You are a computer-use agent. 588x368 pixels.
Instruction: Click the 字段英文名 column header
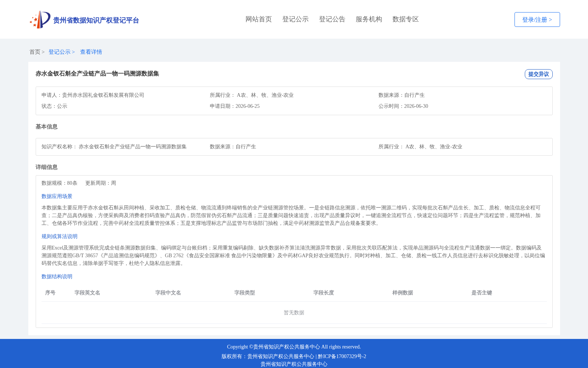[87, 293]
